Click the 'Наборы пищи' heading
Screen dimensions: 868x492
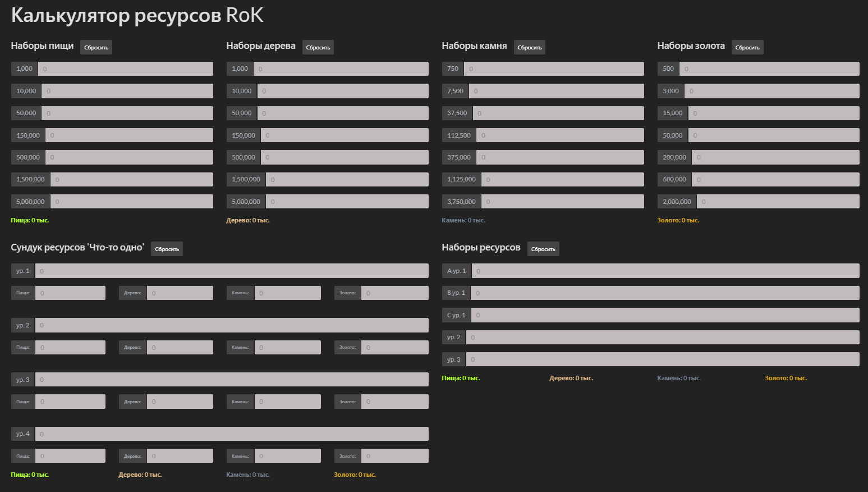(43, 46)
